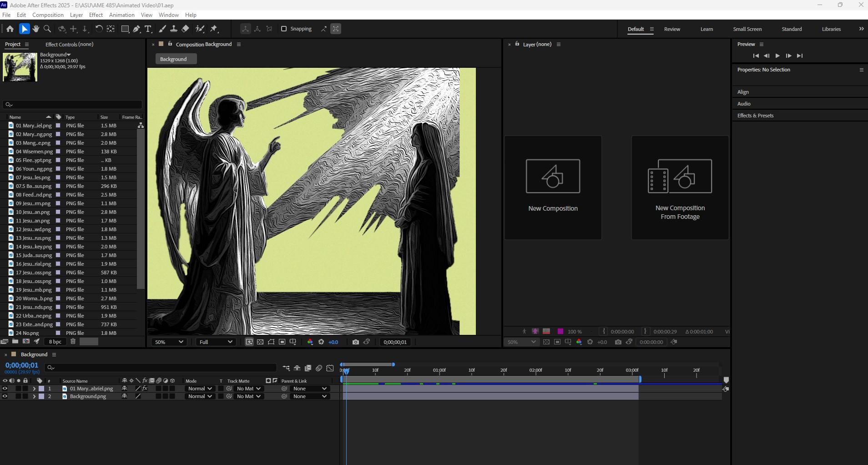Switch to Review workspace
Viewport: 868px width, 465px height.
click(x=672, y=29)
